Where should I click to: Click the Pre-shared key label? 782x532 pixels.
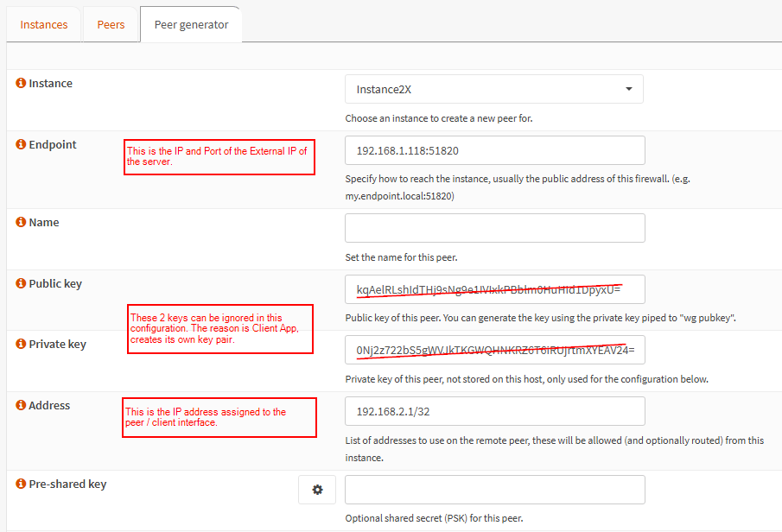pos(67,484)
